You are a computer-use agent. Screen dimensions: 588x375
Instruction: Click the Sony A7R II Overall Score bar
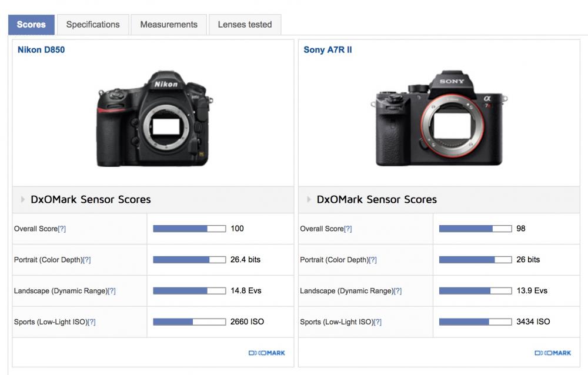coord(476,229)
